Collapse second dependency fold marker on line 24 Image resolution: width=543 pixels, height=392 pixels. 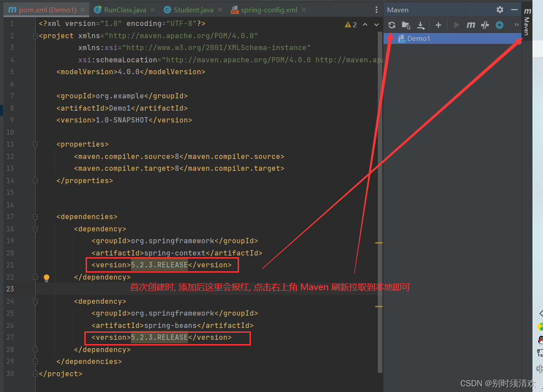35,302
